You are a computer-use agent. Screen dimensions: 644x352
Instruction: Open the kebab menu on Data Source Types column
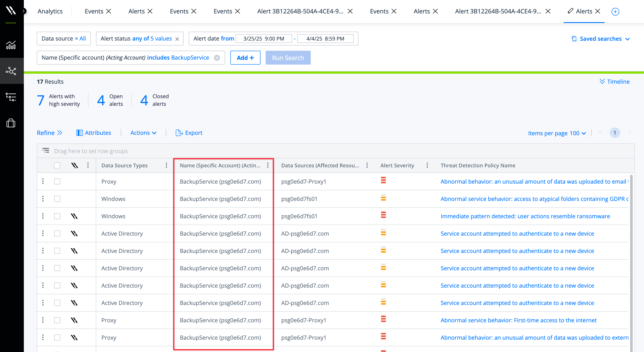166,165
